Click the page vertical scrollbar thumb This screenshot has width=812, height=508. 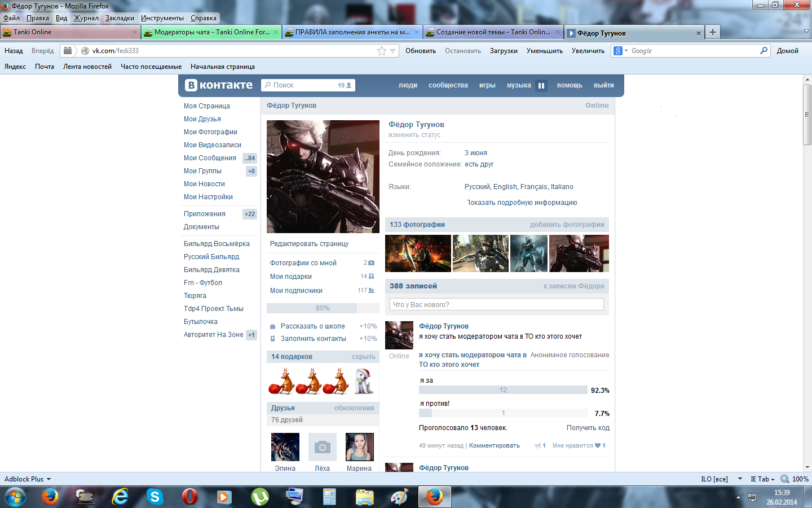807,115
